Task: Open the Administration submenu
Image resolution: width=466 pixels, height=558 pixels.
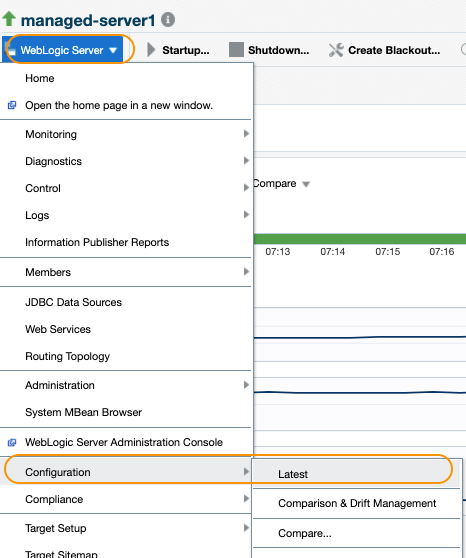Action: click(126, 385)
